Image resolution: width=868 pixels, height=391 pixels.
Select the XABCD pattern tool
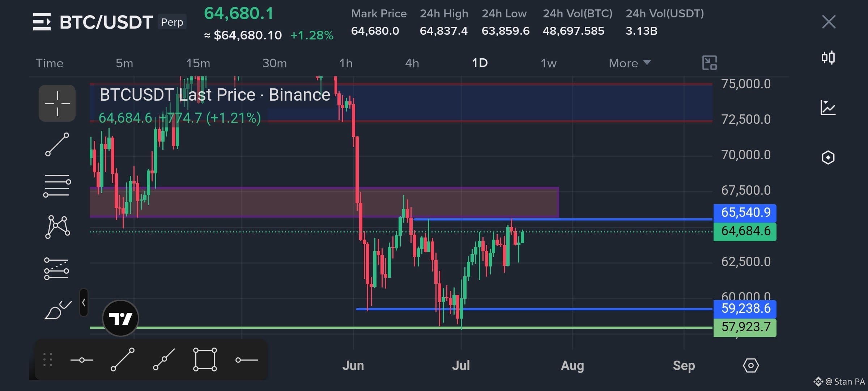tap(58, 227)
